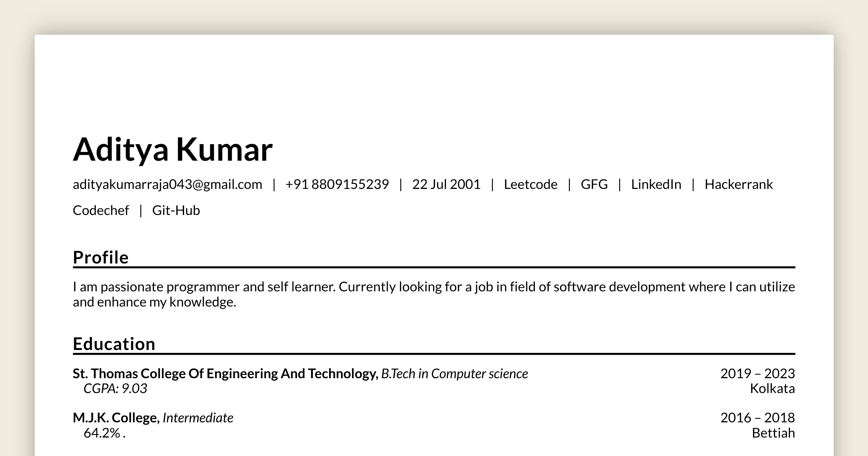The image size is (868, 456).
Task: Select M.J.K. College entry title
Action: (x=116, y=418)
